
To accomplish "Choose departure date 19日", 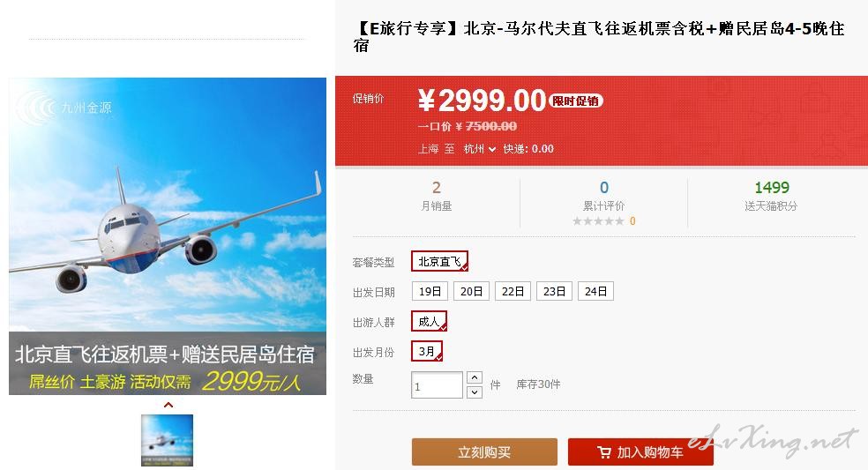I will [x=430, y=291].
